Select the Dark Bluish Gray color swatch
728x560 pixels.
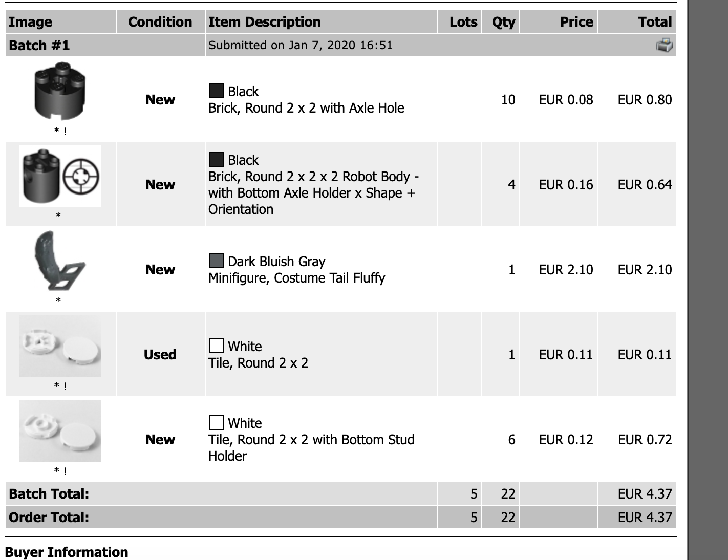click(x=217, y=261)
